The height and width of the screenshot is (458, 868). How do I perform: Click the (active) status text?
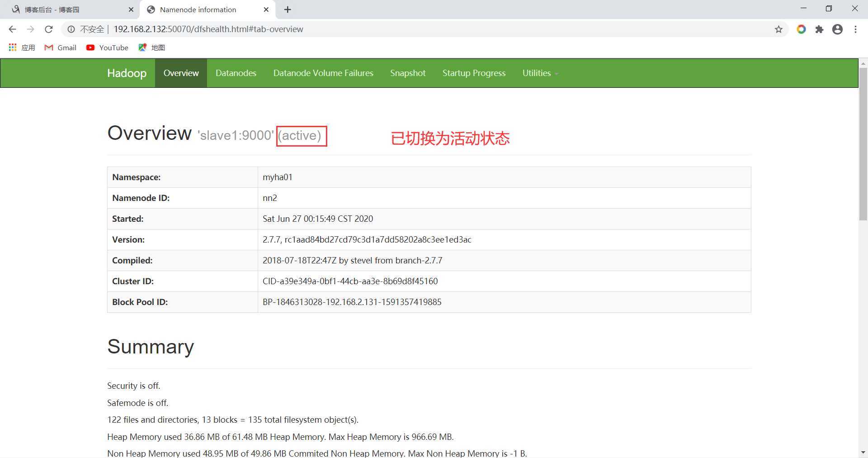(x=300, y=135)
